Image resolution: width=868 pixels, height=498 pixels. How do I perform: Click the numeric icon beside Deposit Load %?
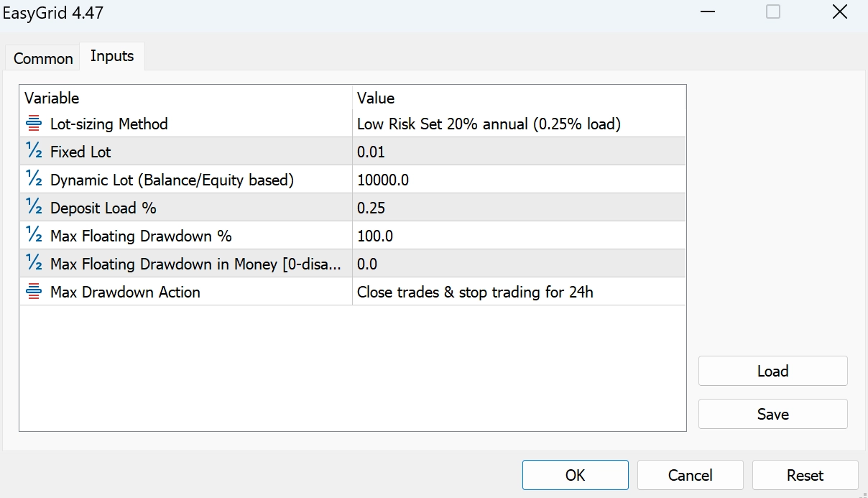(34, 208)
